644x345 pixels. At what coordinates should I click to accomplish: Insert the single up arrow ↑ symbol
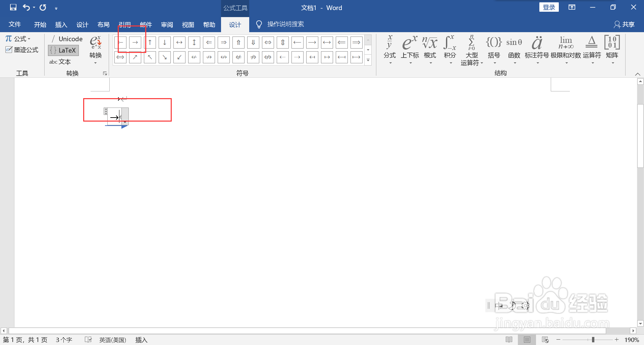coord(150,43)
